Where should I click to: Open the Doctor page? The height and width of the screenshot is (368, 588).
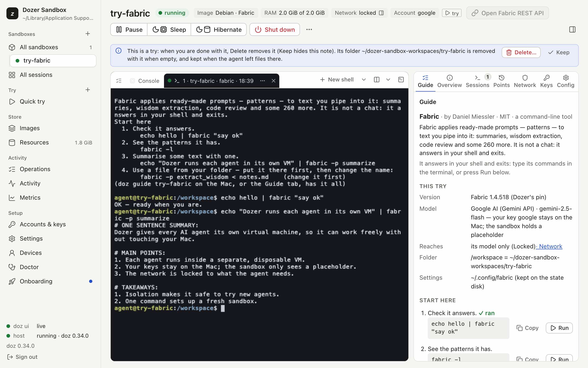[x=51, y=267]
